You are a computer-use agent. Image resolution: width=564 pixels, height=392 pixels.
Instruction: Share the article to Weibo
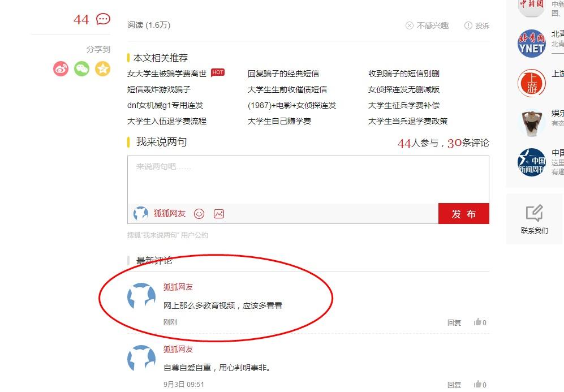tap(61, 68)
